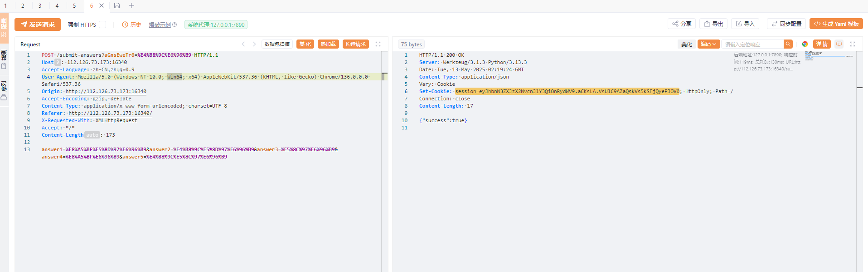Click the highlighted session cookie value
Image resolution: width=868 pixels, height=272 pixels.
coord(567,91)
